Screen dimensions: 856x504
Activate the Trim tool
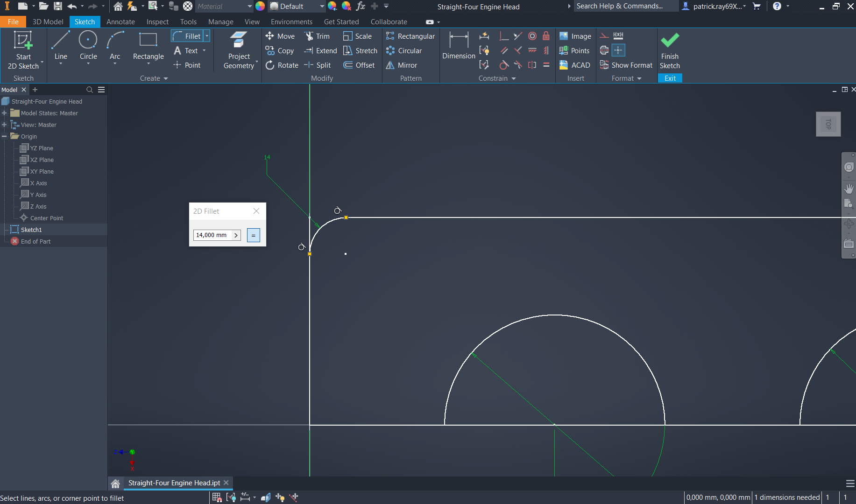(317, 36)
